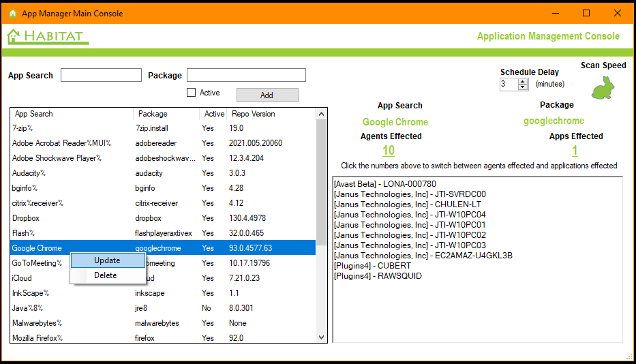Click the None repo version for Malwarebytes

click(x=238, y=323)
